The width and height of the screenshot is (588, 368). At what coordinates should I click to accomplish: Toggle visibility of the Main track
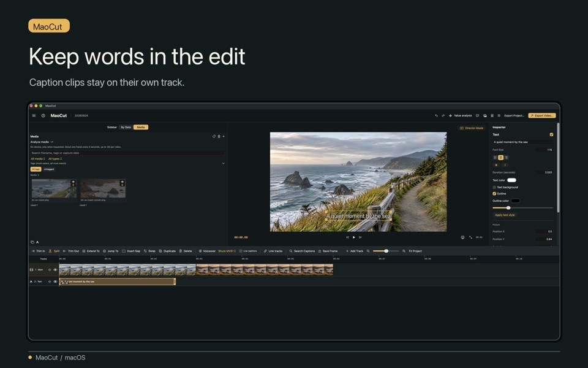56,270
